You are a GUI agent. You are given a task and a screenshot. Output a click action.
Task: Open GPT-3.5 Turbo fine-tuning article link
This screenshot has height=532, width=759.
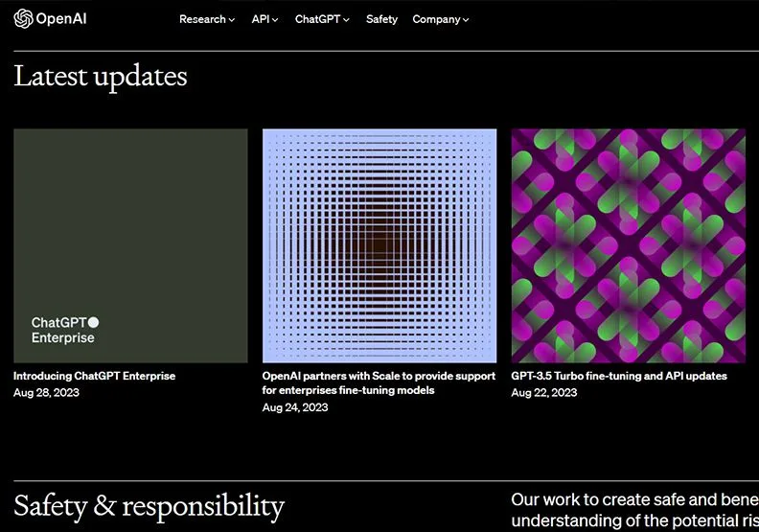tap(619, 376)
